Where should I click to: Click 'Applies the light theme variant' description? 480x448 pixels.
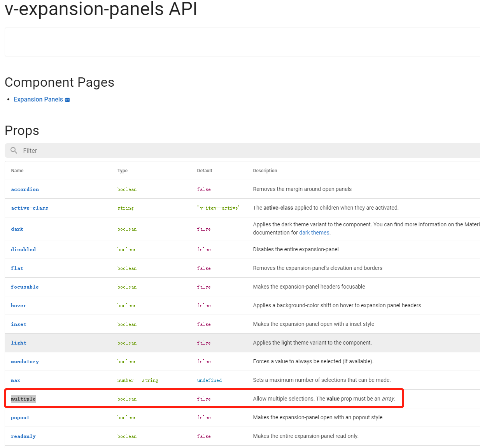coord(312,343)
